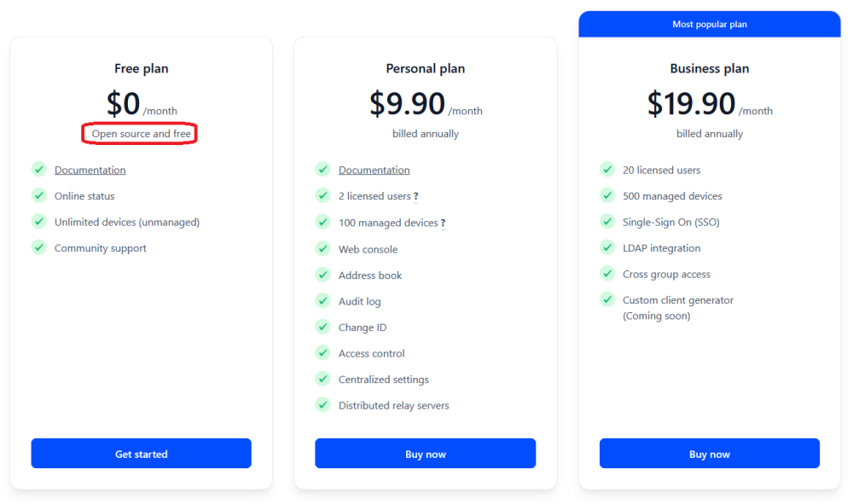Click Buy now under Personal plan

coord(426,454)
